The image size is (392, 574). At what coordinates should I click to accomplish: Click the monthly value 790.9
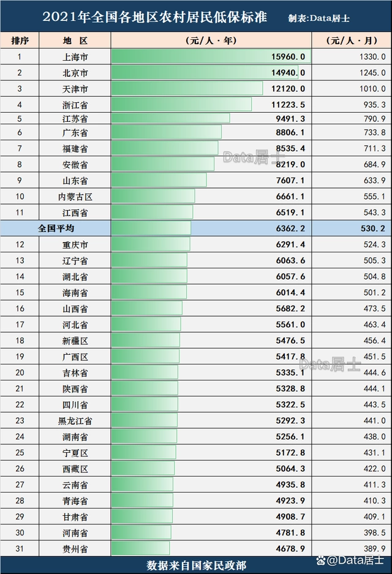click(x=374, y=119)
